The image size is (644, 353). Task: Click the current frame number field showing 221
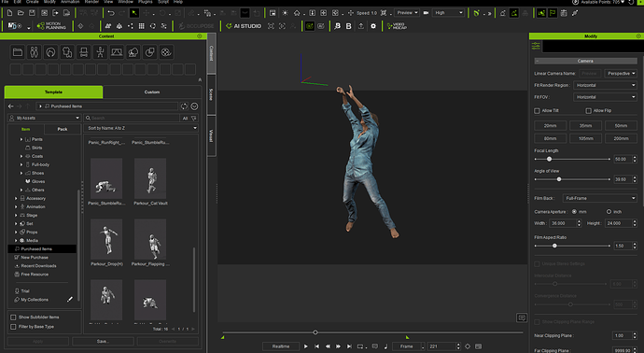pyautogui.click(x=441, y=346)
